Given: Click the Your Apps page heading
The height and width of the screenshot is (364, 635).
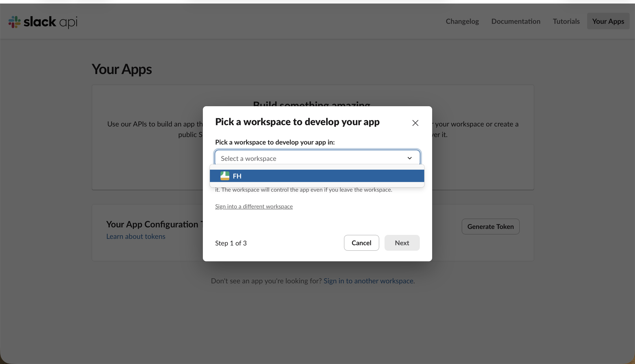Looking at the screenshot, I should [121, 69].
